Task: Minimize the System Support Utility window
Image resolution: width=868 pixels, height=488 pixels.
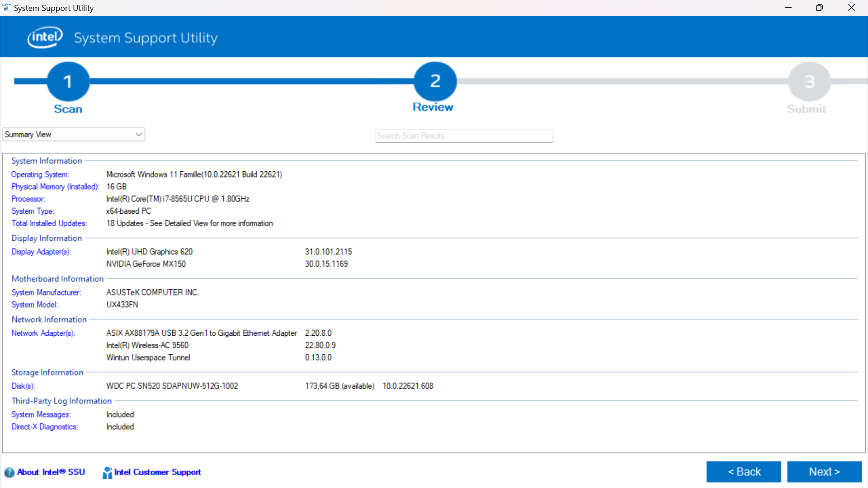Action: click(788, 8)
